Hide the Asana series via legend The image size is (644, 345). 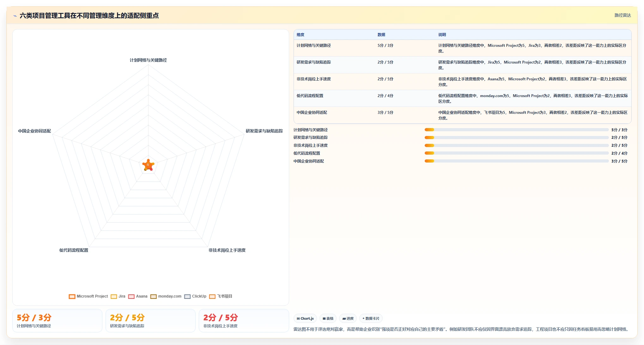(x=138, y=296)
